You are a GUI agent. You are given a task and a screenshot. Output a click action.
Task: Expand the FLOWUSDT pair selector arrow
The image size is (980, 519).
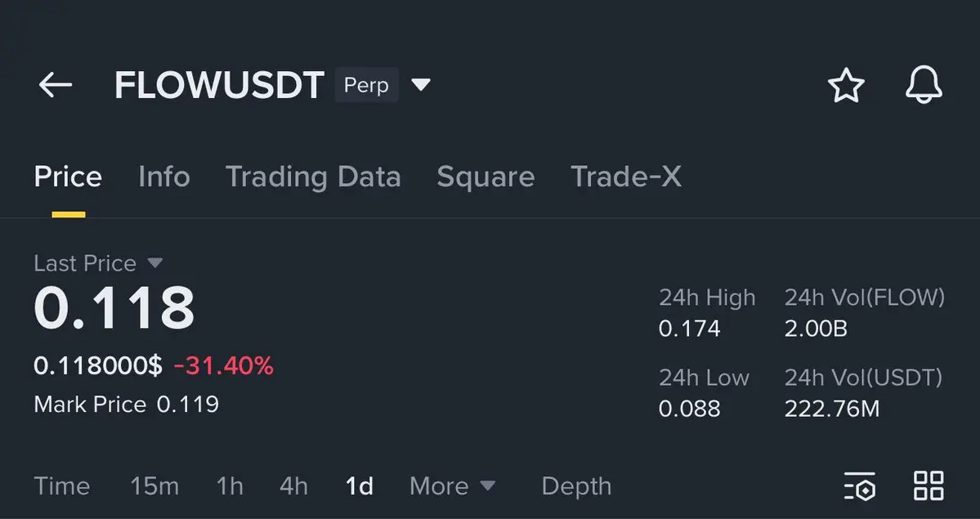[x=420, y=85]
